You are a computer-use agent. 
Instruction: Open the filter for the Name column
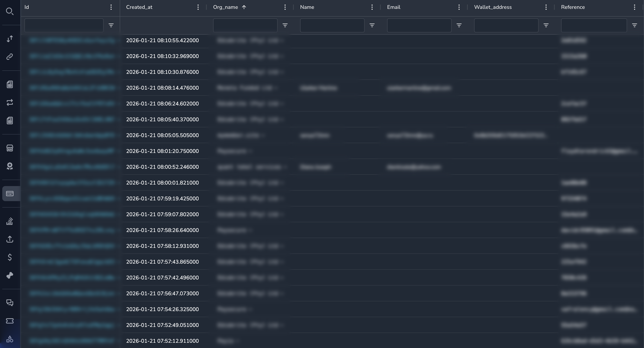pyautogui.click(x=372, y=25)
